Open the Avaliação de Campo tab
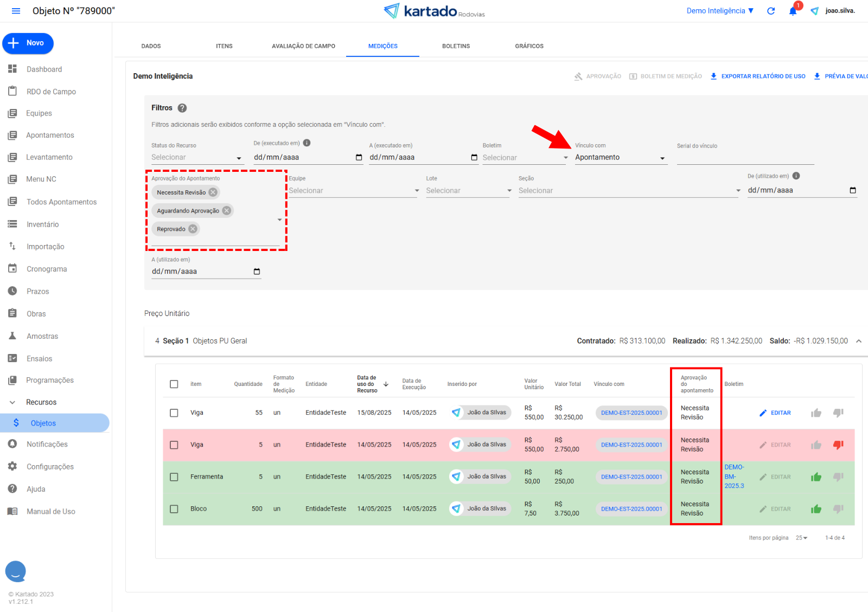868x612 pixels. [x=303, y=46]
